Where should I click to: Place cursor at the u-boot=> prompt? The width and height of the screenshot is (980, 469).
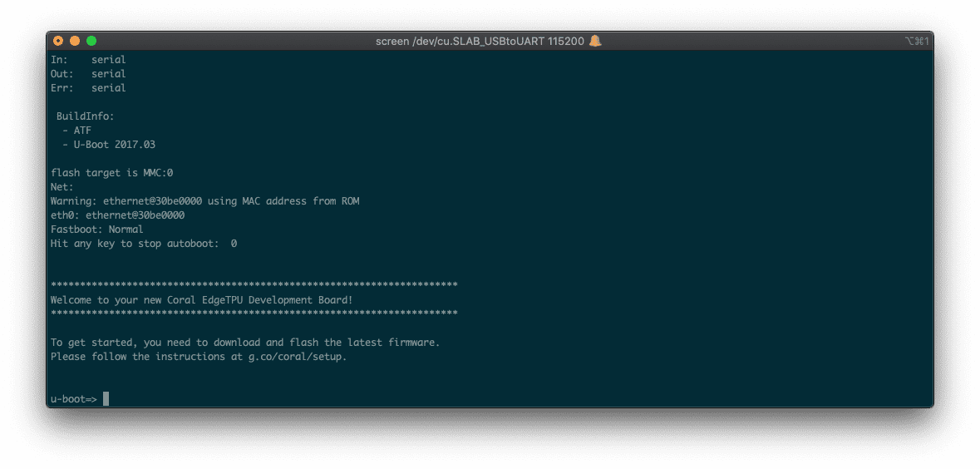[106, 399]
